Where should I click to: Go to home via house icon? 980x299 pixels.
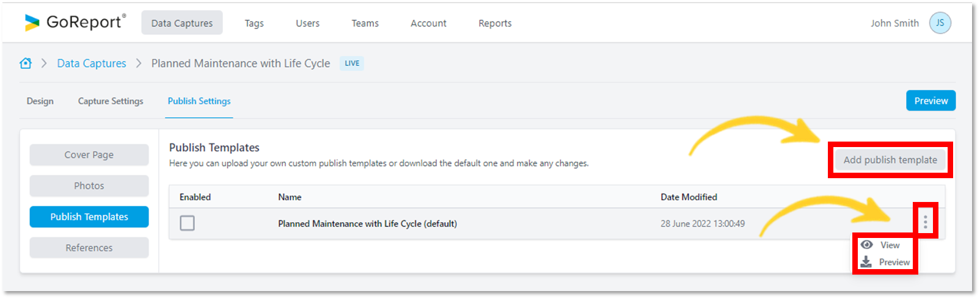tap(26, 63)
